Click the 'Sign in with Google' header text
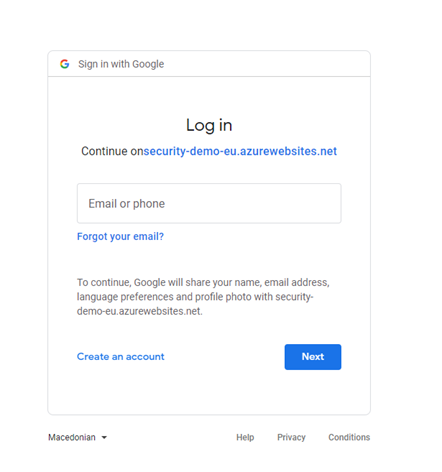This screenshot has width=442, height=472. pos(121,64)
